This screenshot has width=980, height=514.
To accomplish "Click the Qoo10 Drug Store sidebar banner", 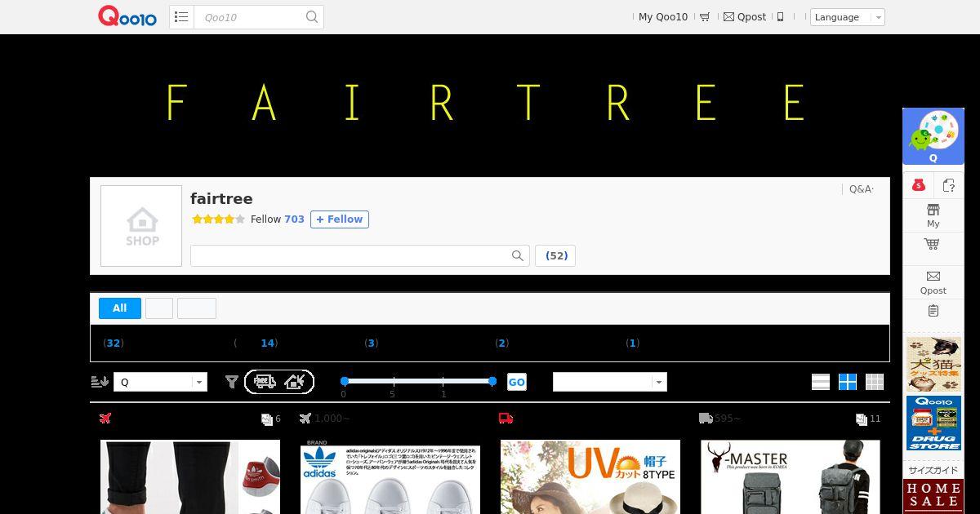I will click(933, 423).
